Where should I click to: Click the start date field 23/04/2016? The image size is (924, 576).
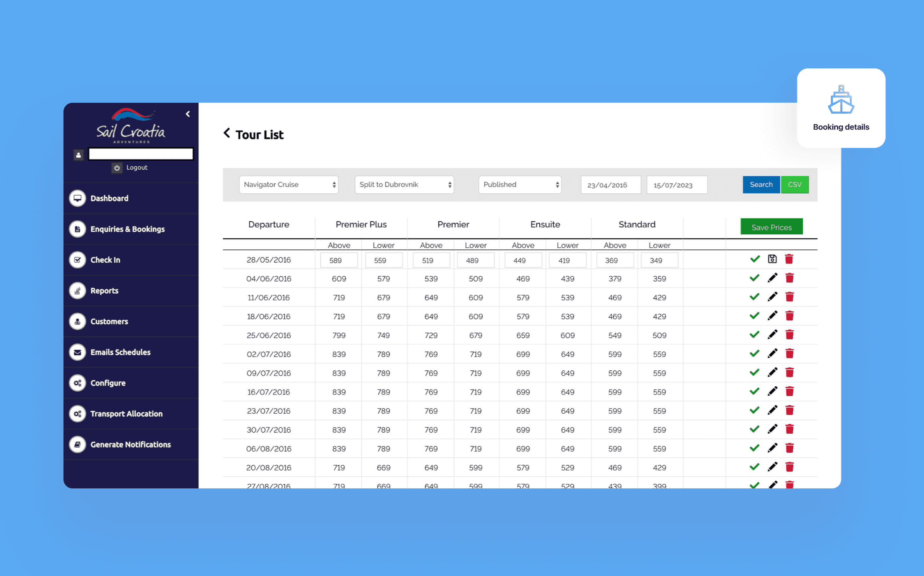pos(610,185)
